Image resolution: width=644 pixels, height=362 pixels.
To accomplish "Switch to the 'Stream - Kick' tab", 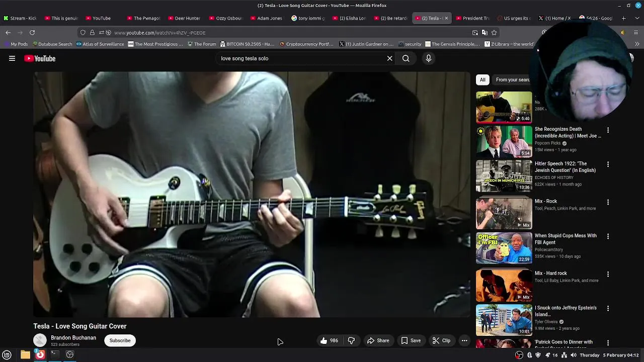I will (20, 18).
